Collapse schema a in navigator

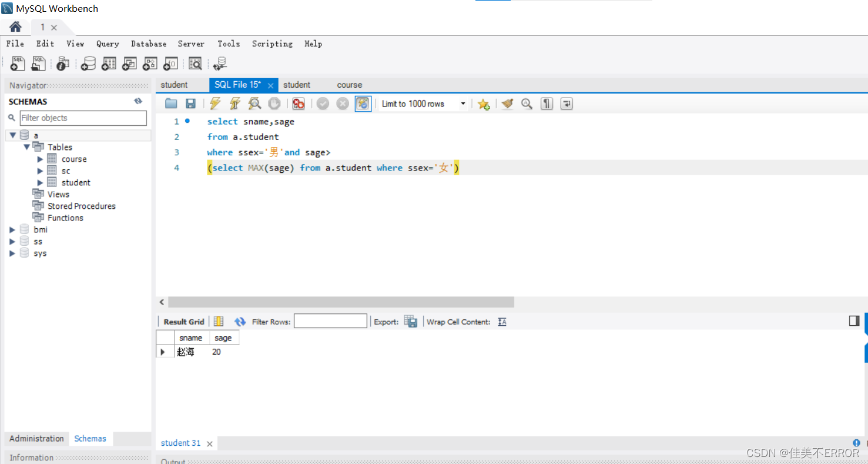pyautogui.click(x=13, y=135)
